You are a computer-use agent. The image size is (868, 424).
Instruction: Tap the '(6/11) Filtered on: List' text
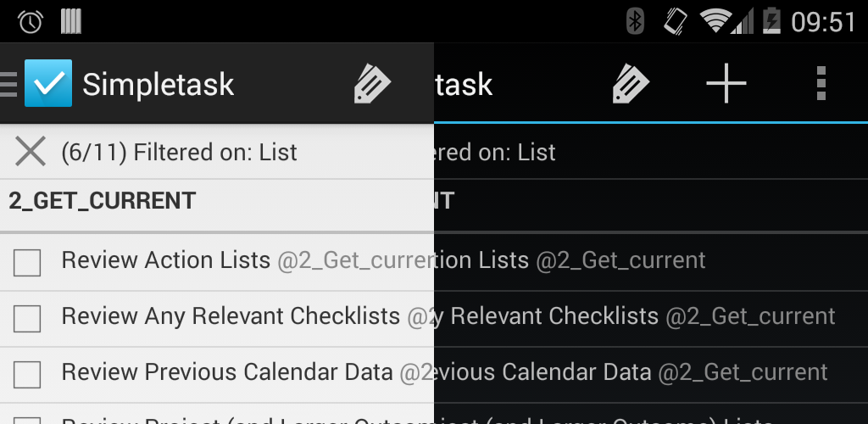tap(179, 153)
